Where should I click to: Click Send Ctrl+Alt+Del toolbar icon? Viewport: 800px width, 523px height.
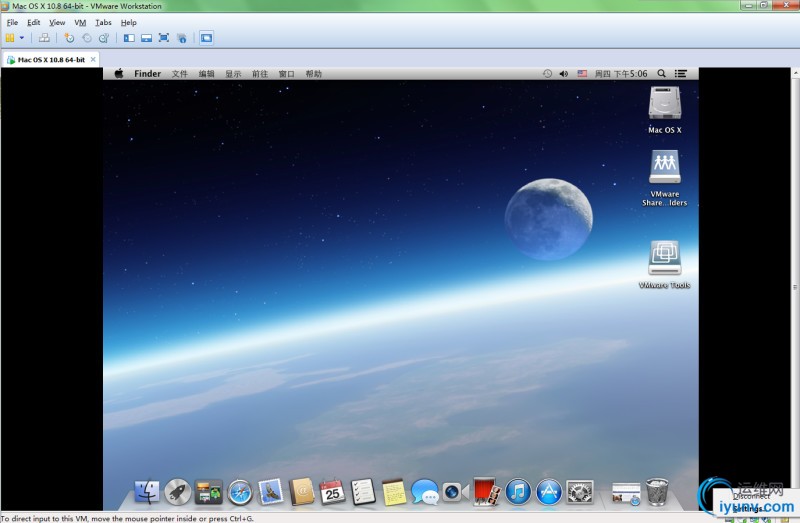tap(44, 38)
